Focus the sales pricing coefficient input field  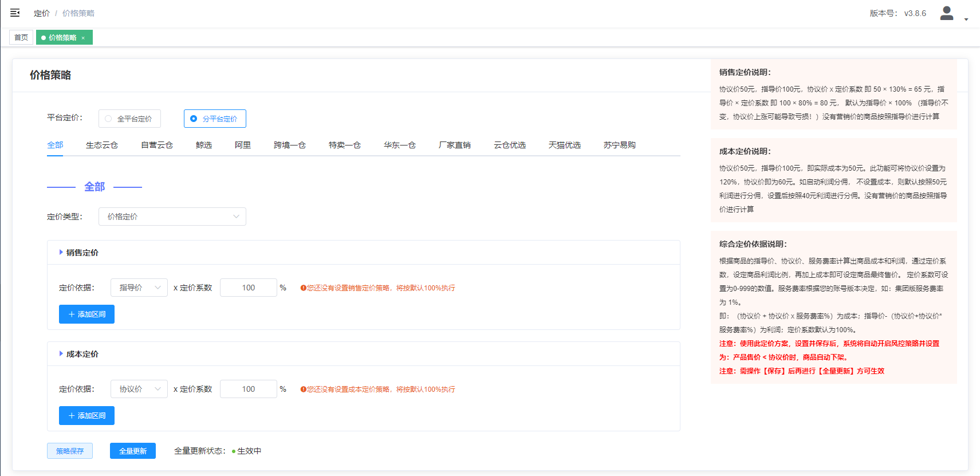coord(248,288)
